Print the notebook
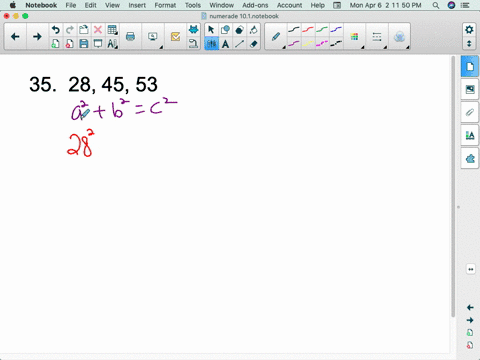The image size is (480, 360). click(x=130, y=37)
